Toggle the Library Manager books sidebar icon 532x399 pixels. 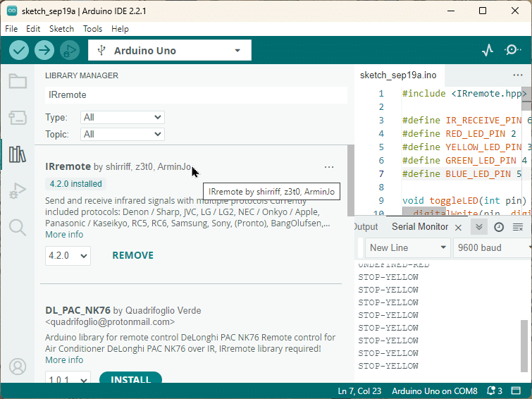(x=18, y=154)
